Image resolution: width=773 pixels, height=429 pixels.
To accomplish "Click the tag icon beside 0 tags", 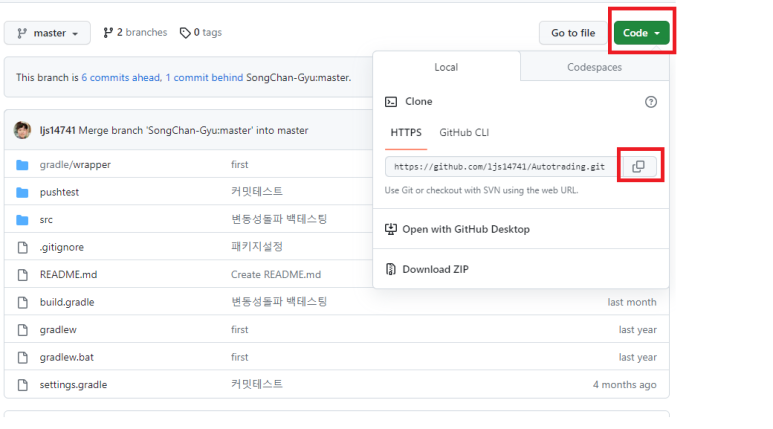I will (185, 33).
